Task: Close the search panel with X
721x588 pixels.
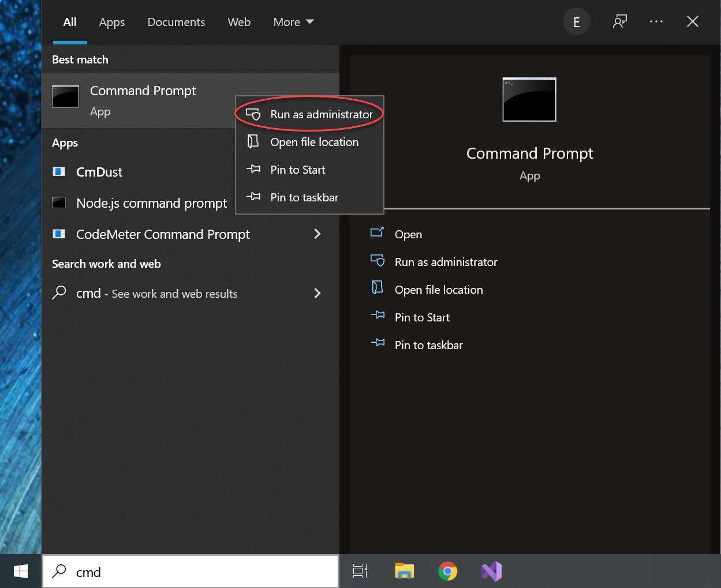Action: coord(693,22)
